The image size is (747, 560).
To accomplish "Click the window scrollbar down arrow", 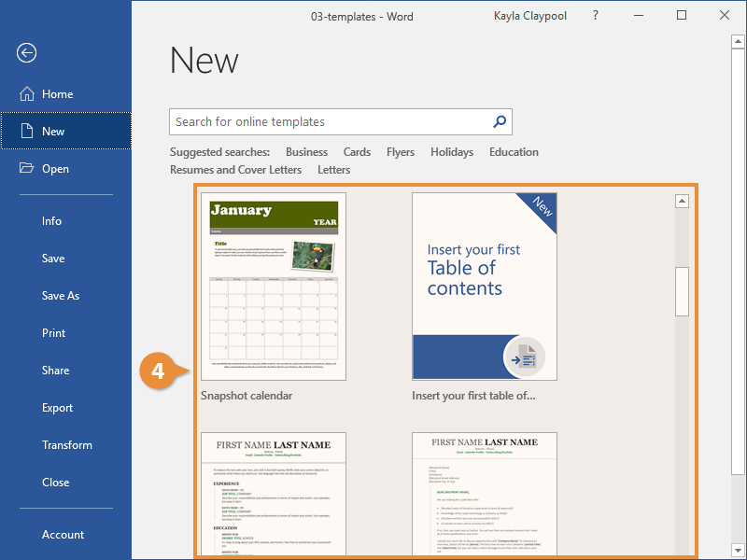I will [738, 550].
